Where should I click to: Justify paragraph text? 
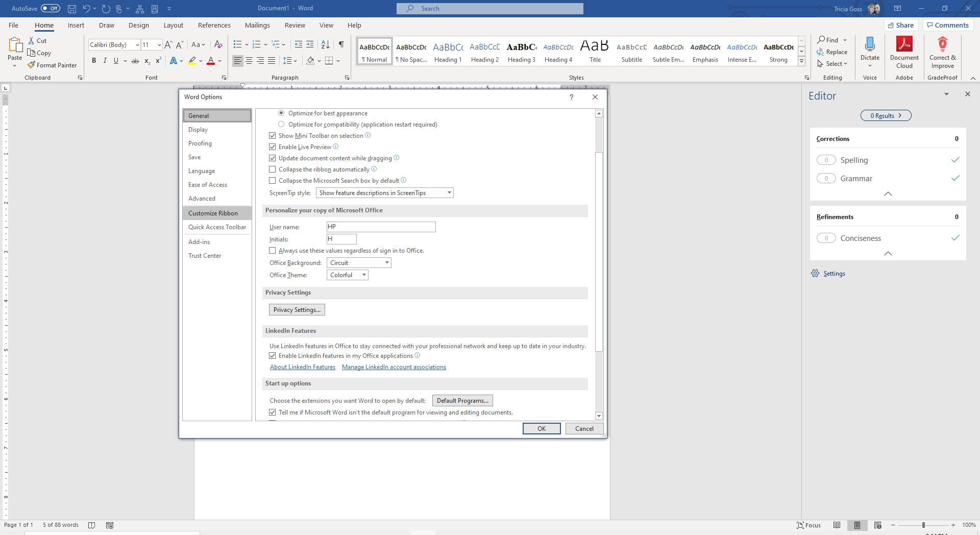pyautogui.click(x=272, y=61)
